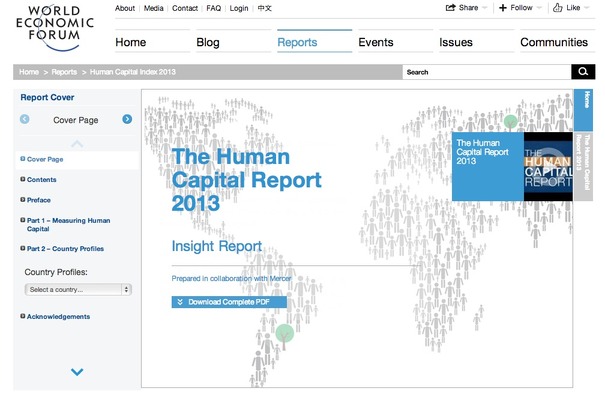Viewport: 605px width, 400px height.
Task: Click the vertical Home side tab
Action: point(583,110)
